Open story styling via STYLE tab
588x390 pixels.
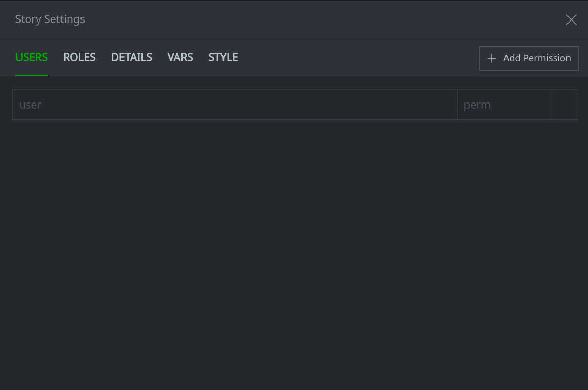[223, 57]
